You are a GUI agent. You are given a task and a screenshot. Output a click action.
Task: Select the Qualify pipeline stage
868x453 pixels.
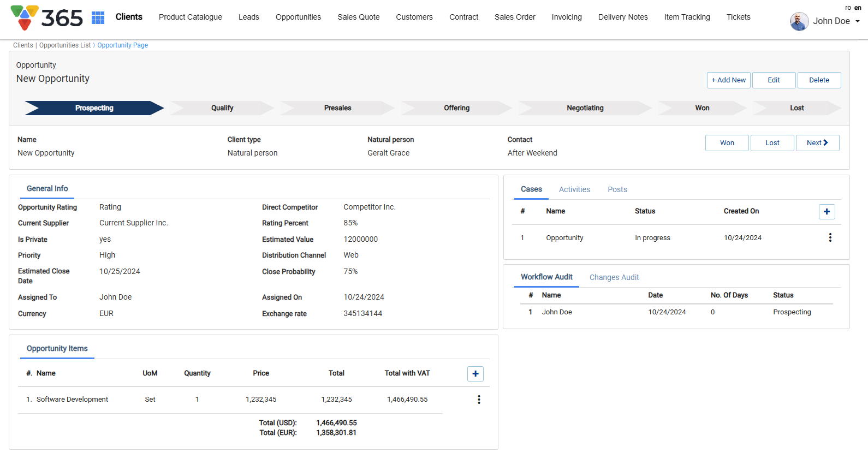[222, 108]
